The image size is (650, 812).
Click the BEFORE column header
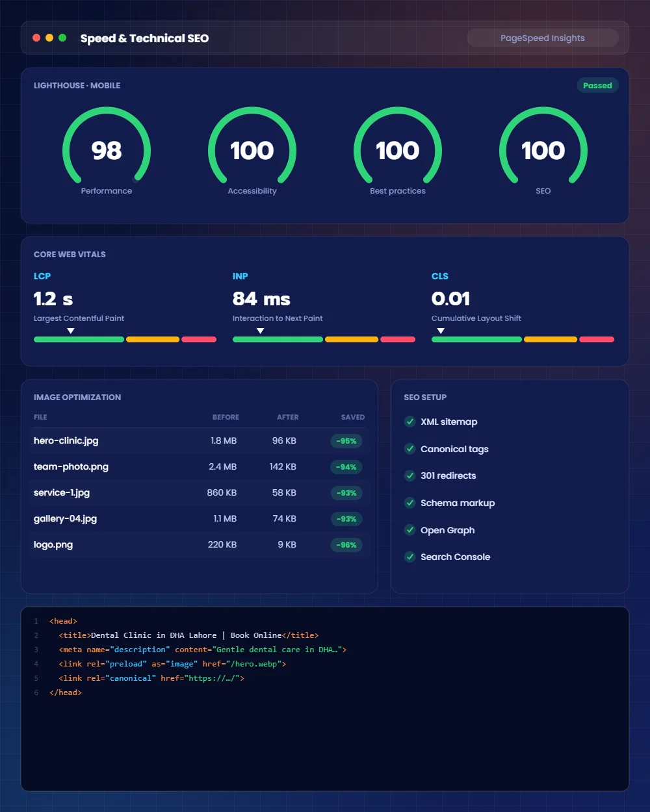[226, 417]
